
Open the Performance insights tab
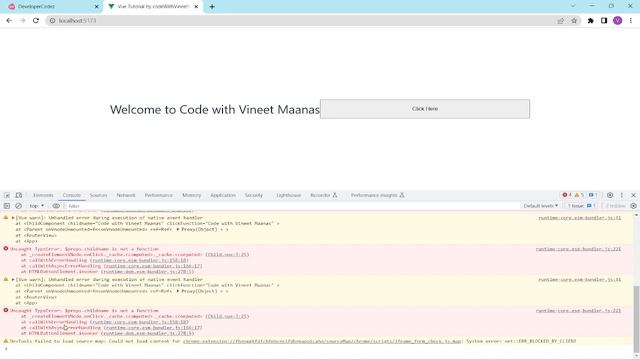378,196
